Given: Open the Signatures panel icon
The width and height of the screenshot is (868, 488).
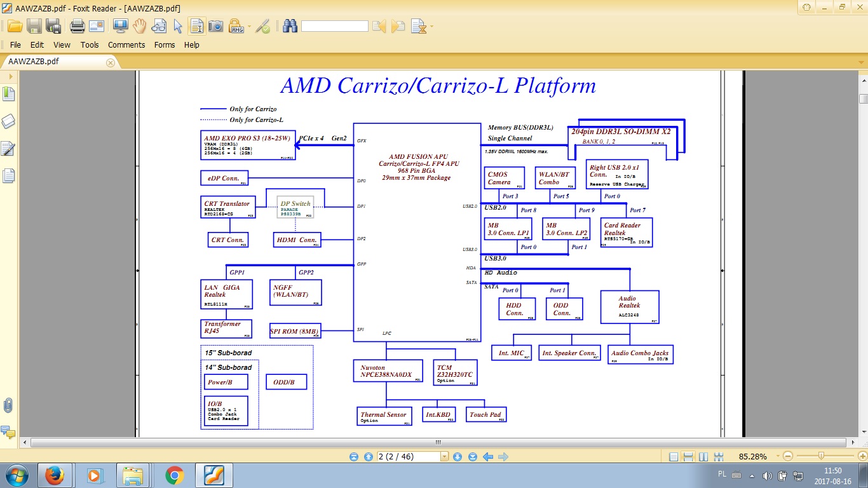Looking at the screenshot, I should [8, 149].
